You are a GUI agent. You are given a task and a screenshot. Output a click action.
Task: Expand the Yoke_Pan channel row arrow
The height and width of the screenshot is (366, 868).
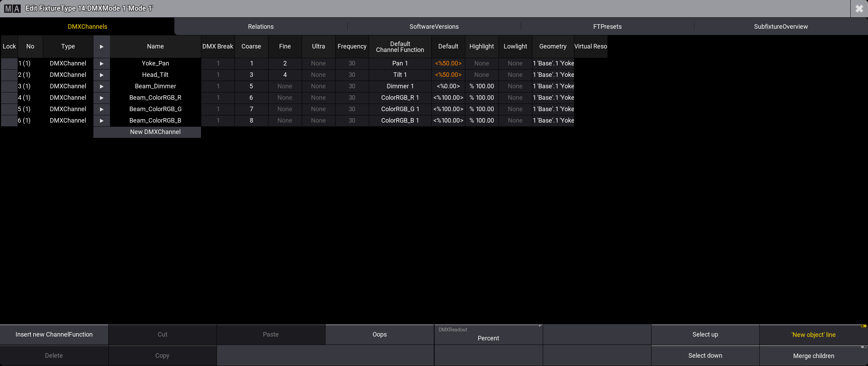pyautogui.click(x=101, y=63)
